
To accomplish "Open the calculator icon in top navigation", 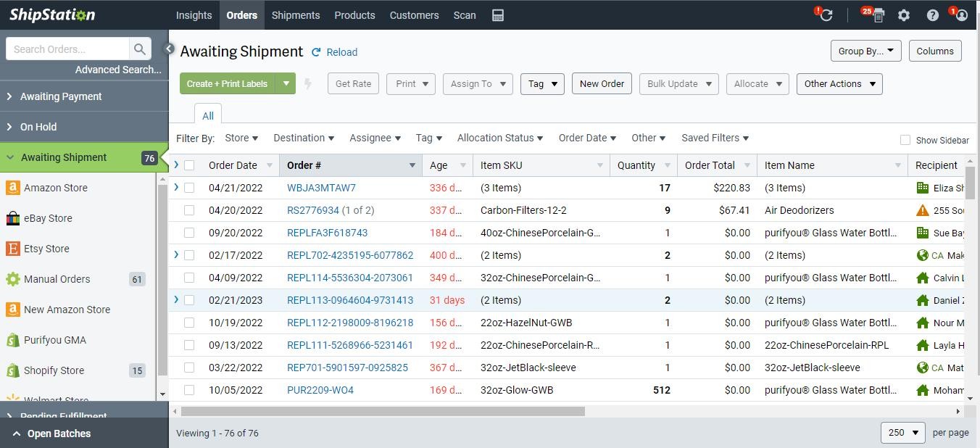I will 498,15.
